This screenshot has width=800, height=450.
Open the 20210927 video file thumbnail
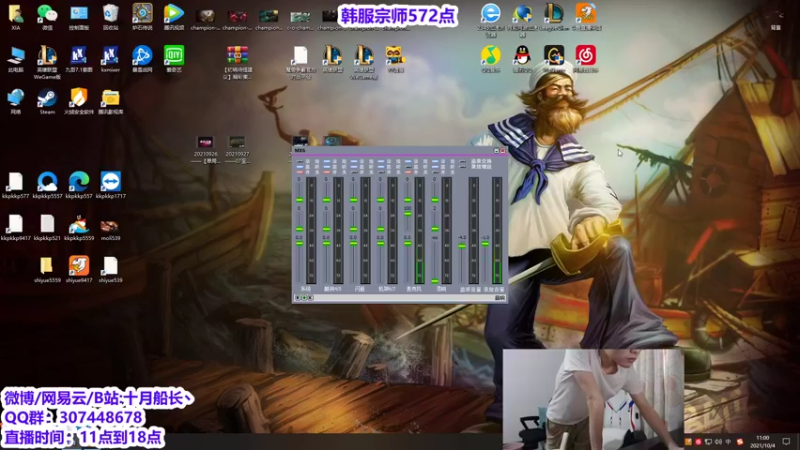pyautogui.click(x=237, y=149)
